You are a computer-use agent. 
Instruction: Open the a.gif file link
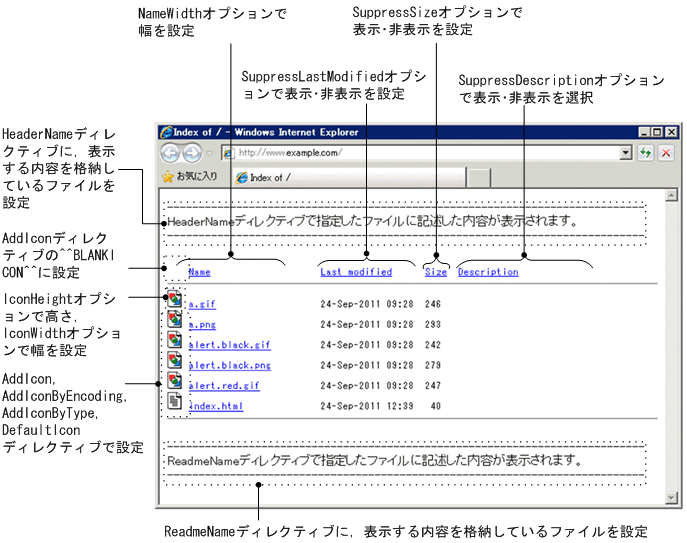coord(202,304)
